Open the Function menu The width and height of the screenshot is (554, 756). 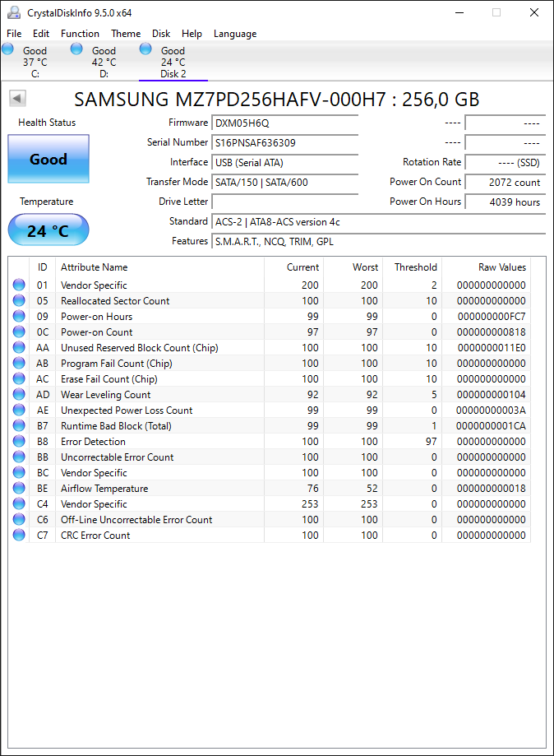click(x=80, y=33)
